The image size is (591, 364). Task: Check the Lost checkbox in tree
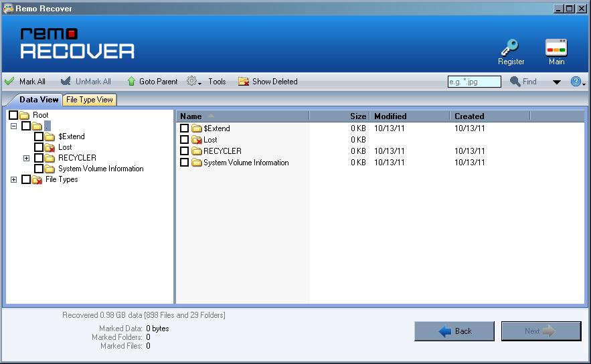[x=38, y=147]
